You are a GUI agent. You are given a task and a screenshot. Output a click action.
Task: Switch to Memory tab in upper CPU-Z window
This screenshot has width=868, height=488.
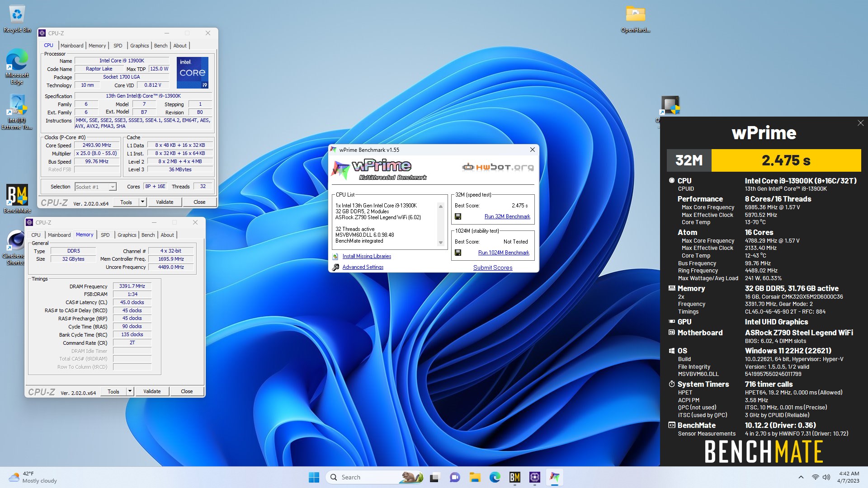click(97, 46)
